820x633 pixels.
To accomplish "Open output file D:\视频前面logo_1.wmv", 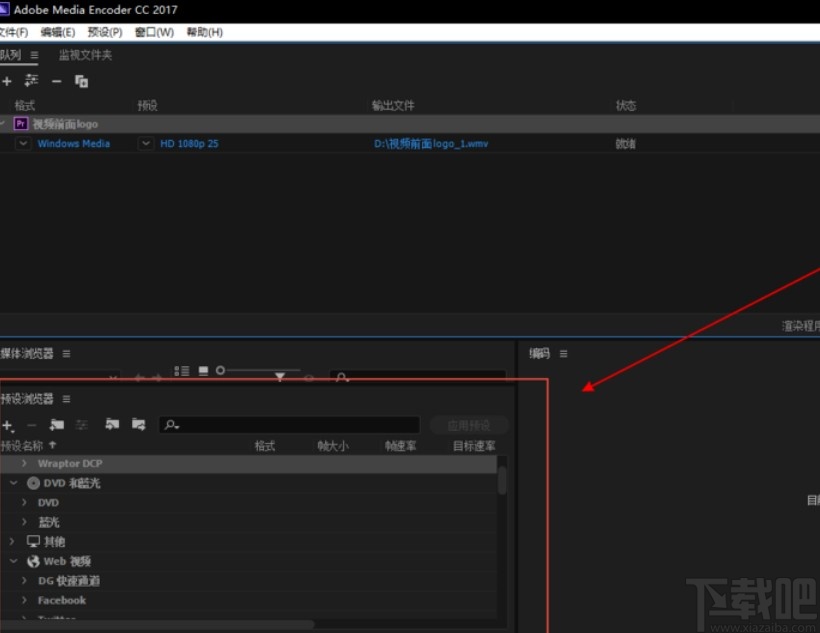I will (x=430, y=143).
